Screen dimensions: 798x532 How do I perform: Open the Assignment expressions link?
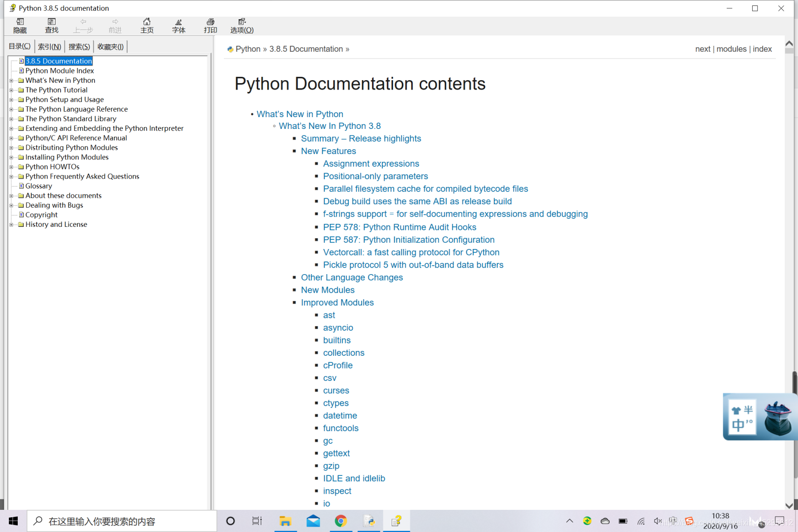371,164
